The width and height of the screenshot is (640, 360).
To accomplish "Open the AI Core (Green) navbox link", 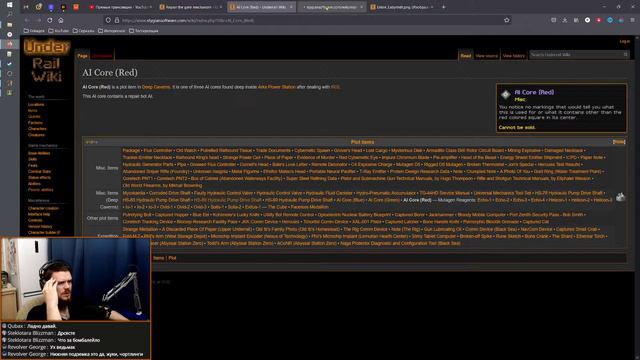I will [384, 200].
